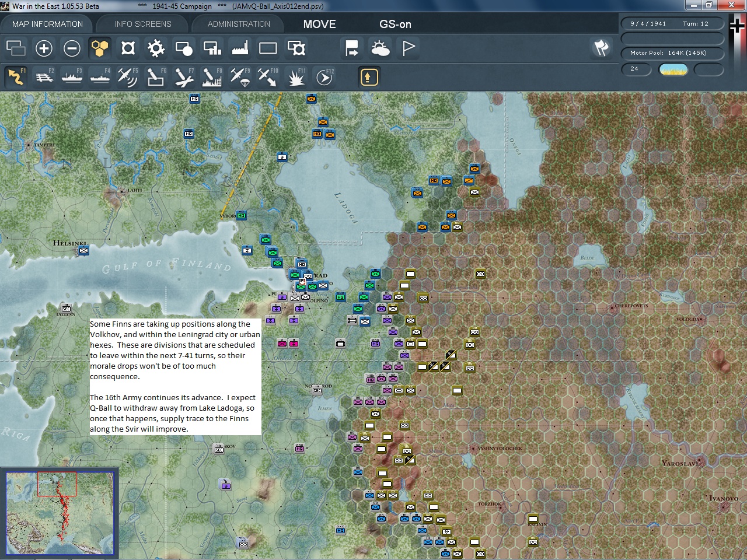Select F6 bomb unit mode
Image resolution: width=747 pixels, height=560 pixels.
point(156,76)
